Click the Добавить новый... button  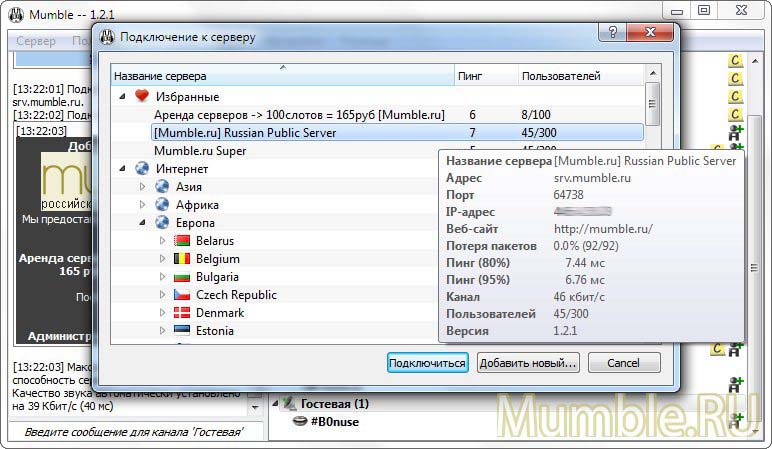point(528,362)
